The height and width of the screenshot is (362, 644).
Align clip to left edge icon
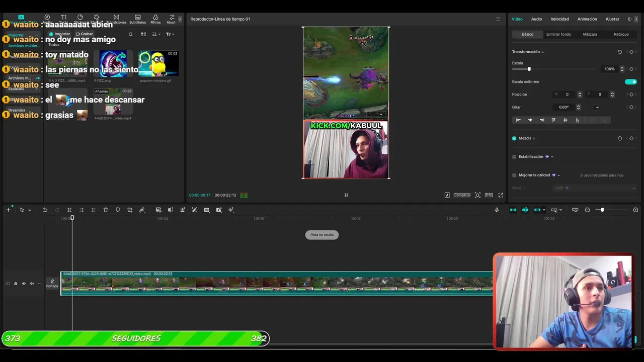[518, 120]
